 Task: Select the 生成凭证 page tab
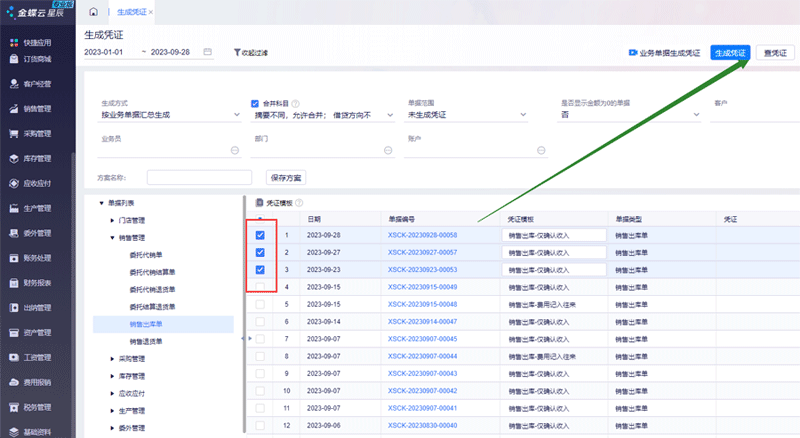pyautogui.click(x=132, y=12)
